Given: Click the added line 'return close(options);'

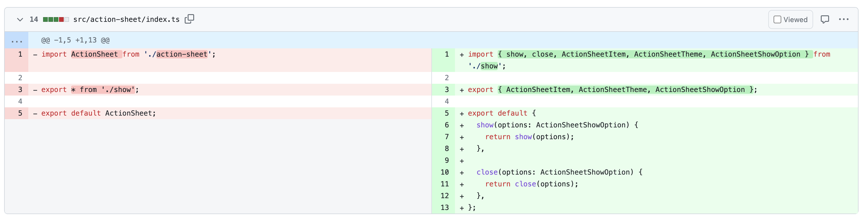Looking at the screenshot, I should coord(531,184).
